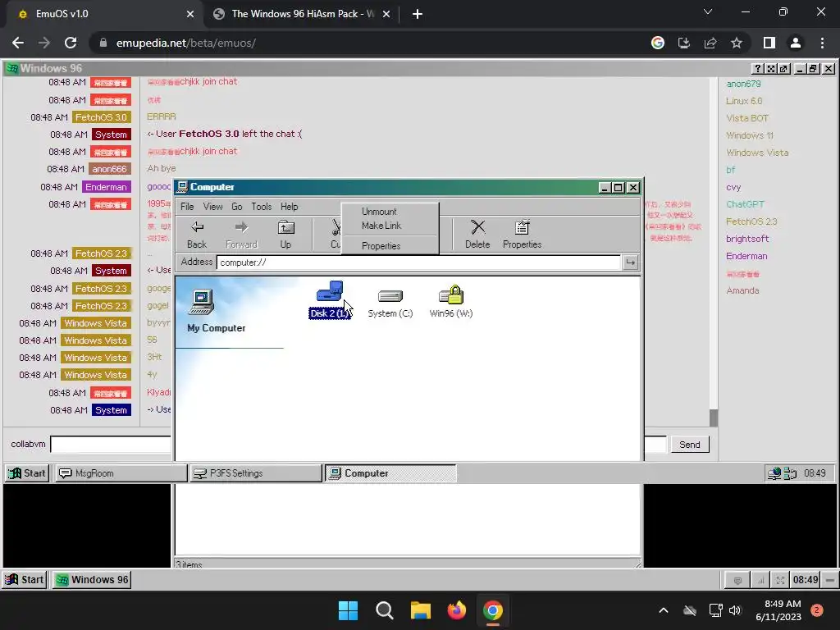Click the Google icon in the address bar
Screen dimensions: 840x630
click(658, 43)
